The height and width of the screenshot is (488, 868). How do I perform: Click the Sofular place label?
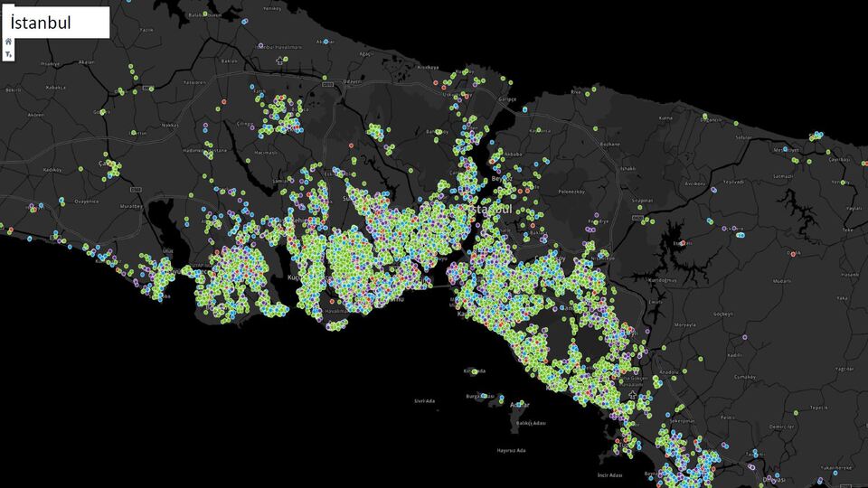[x=743, y=136]
